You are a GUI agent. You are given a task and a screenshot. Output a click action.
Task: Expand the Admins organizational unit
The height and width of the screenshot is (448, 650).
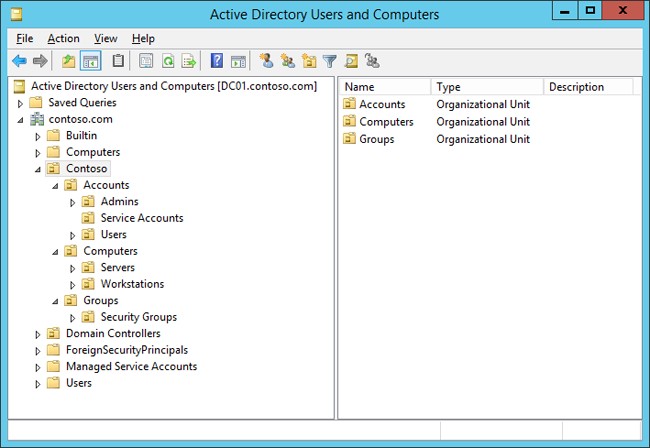(72, 202)
